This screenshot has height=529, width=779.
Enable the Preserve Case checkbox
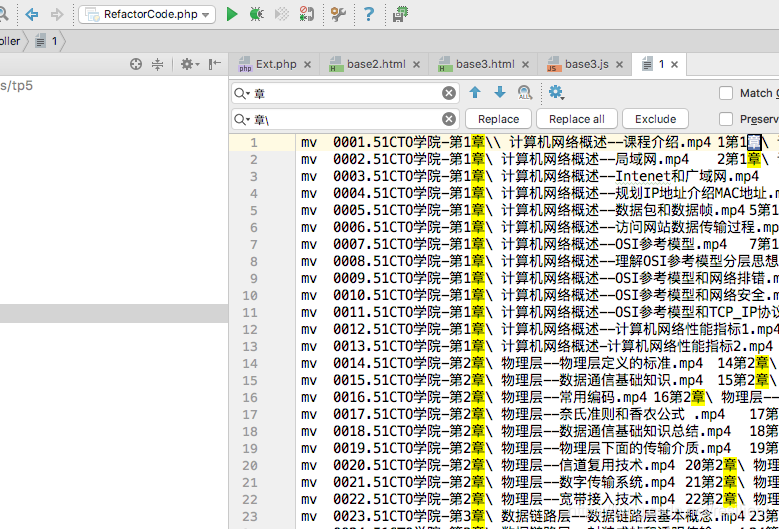pos(726,119)
